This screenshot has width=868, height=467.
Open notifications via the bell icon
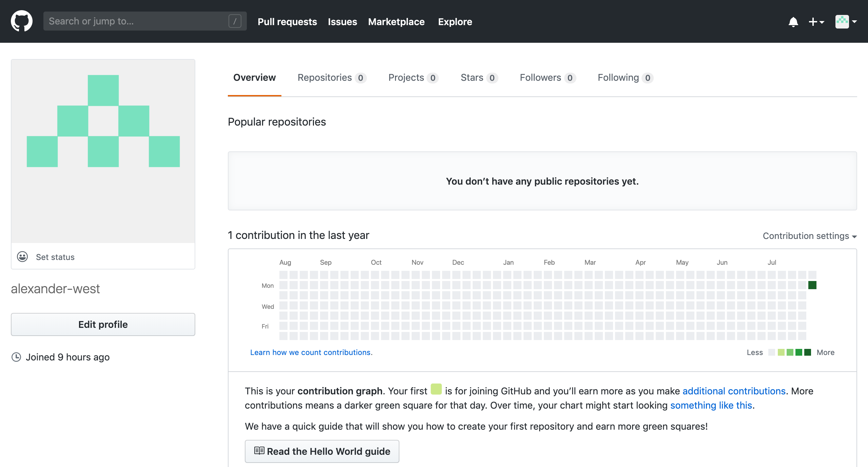(793, 21)
